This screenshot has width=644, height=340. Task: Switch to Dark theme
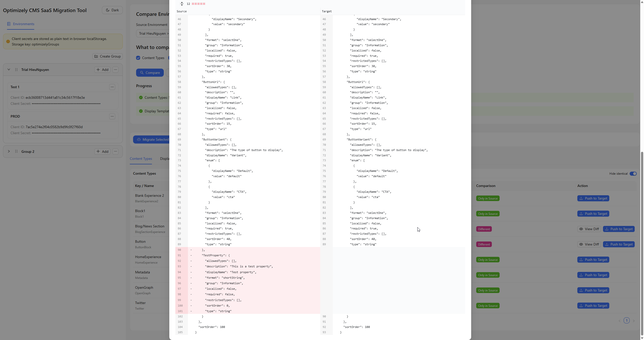pos(112,10)
